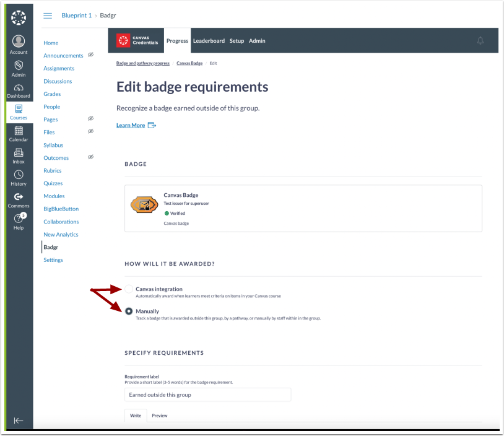Screen dimensions: 504x436
Task: Click the Canvas Credentials logo
Action: coord(137,40)
